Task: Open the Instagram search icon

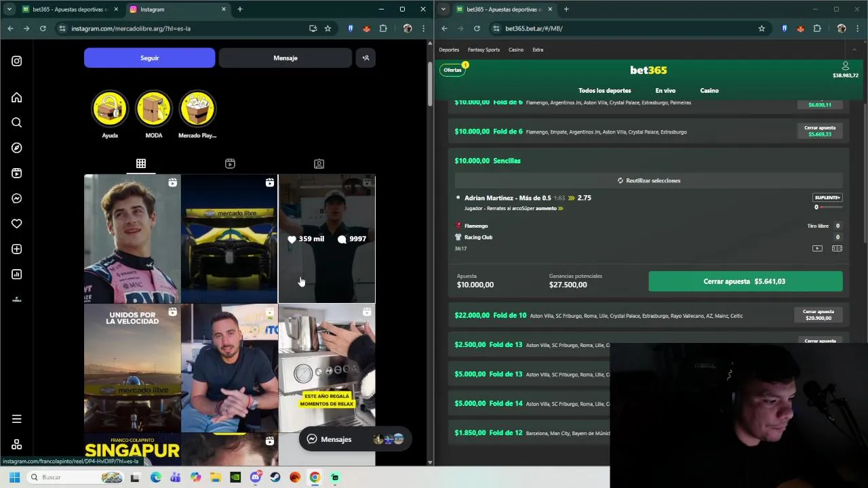Action: coord(16,123)
